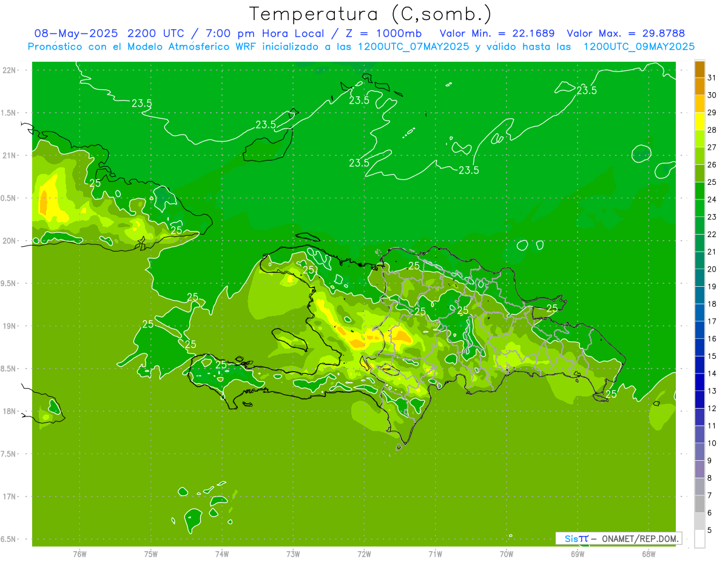Click the title "Temperatura (C,somb.)"
Image resolution: width=728 pixels, height=562 pixels.
pos(371,15)
